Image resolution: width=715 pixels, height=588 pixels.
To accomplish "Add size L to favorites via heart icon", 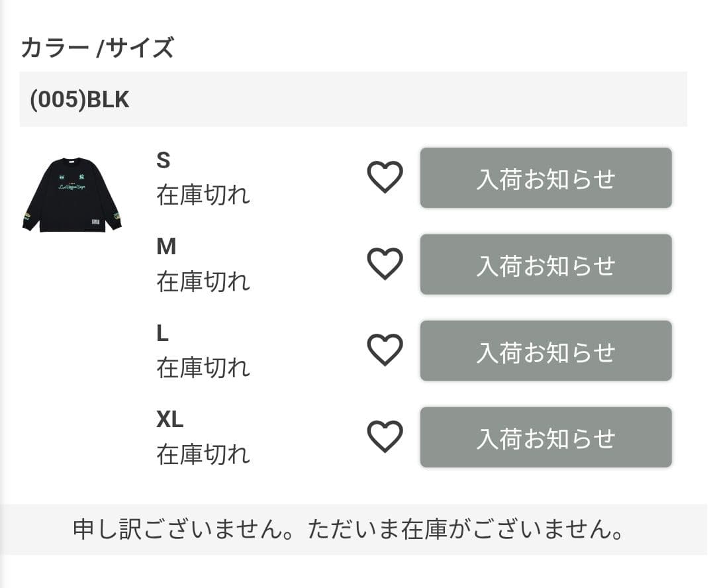I will [x=384, y=350].
